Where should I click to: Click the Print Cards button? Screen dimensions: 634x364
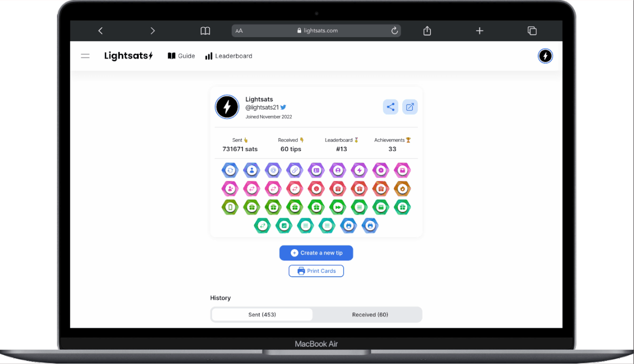tap(316, 271)
